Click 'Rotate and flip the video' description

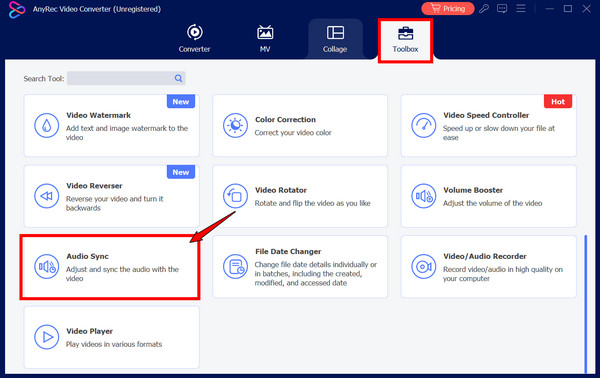313,203
